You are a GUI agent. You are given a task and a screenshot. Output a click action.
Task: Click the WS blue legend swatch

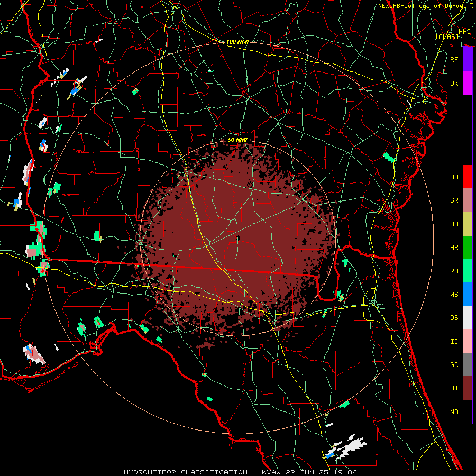(x=467, y=294)
